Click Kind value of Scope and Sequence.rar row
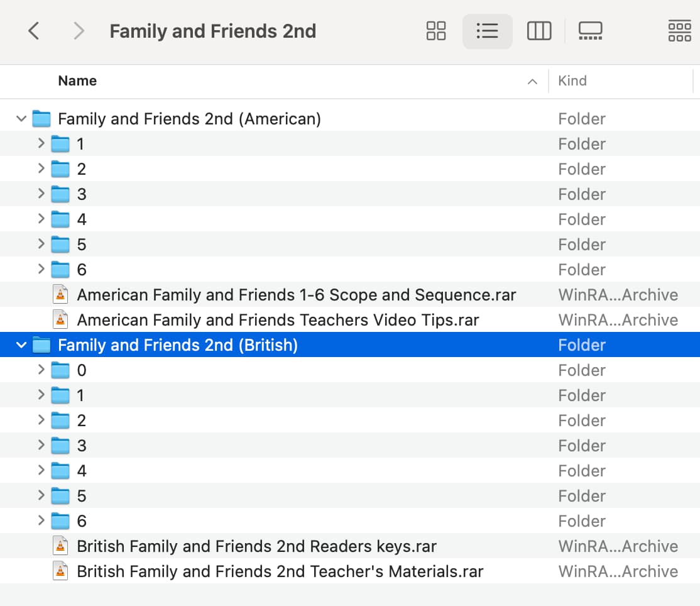Screen dimensions: 700x606 618,295
